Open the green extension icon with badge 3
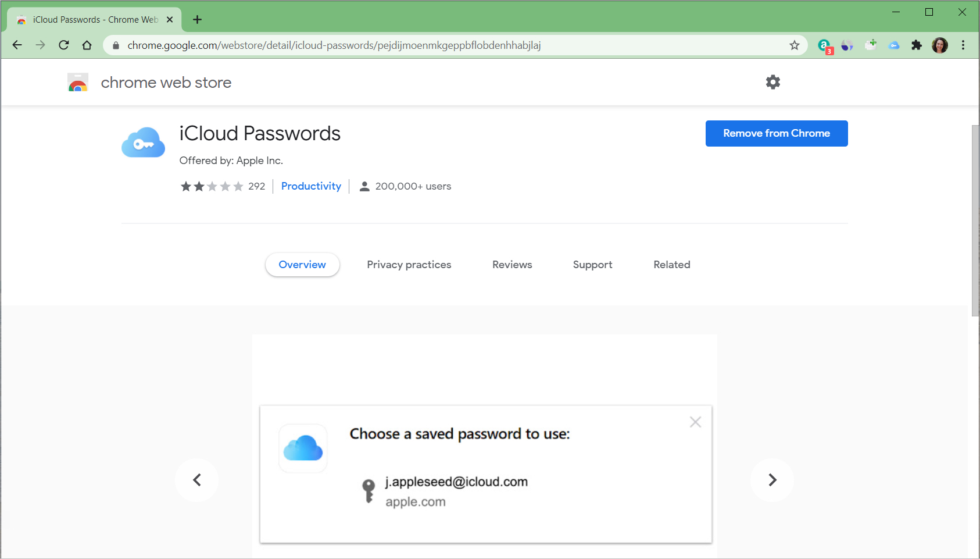Viewport: 980px width, 559px height. click(x=825, y=45)
